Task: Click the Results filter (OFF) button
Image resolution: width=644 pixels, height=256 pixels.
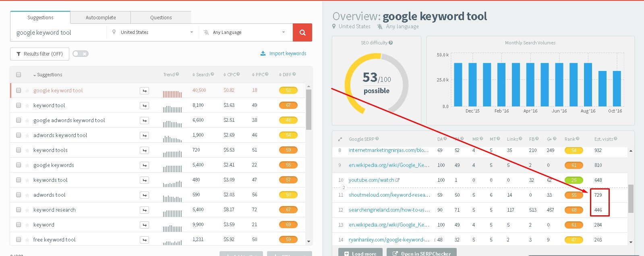Action: tap(39, 54)
